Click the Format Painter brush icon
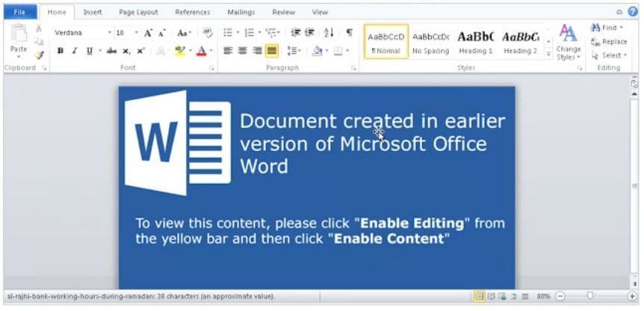 [39, 55]
